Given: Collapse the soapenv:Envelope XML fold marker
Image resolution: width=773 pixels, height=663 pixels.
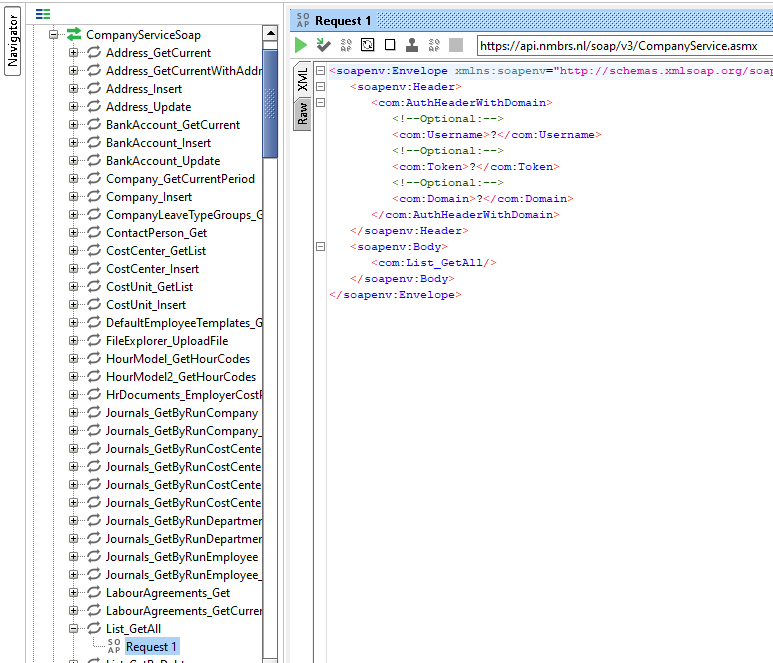Looking at the screenshot, I should [x=320, y=70].
